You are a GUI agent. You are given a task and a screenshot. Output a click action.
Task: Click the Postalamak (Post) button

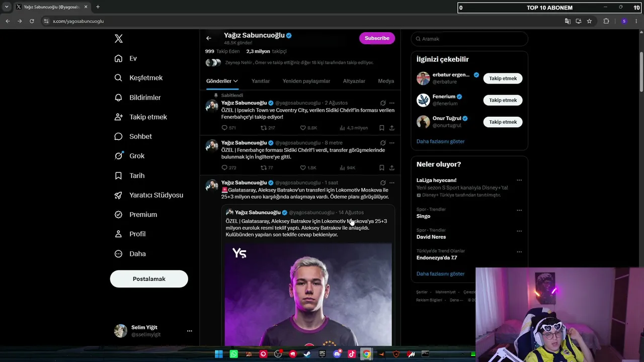(x=149, y=279)
